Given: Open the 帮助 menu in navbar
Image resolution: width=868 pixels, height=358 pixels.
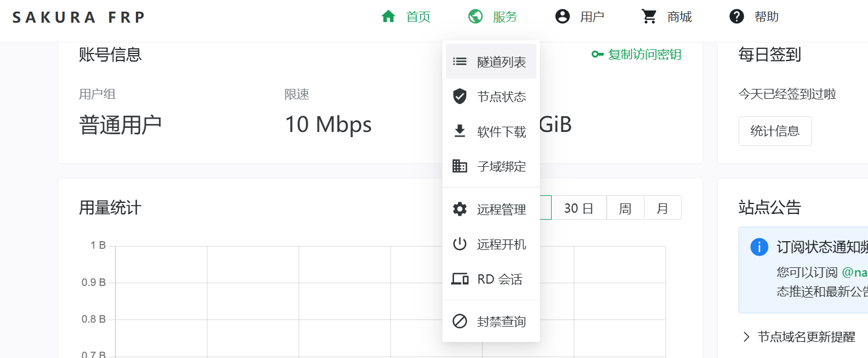Looking at the screenshot, I should click(x=754, y=17).
